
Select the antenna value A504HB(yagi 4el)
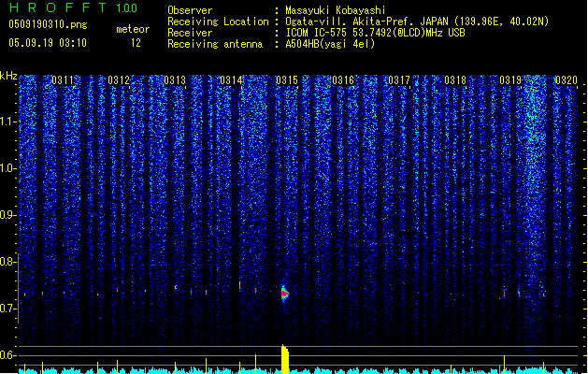[330, 44]
